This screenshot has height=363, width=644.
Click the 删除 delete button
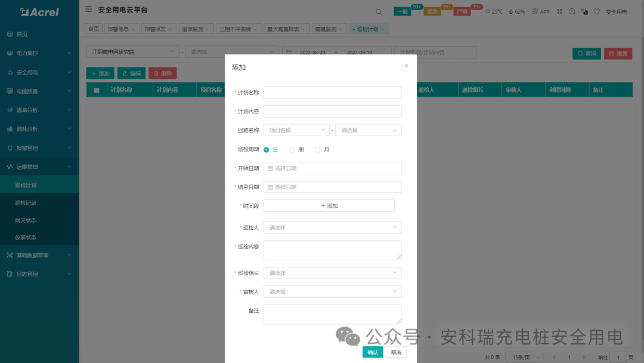163,73
